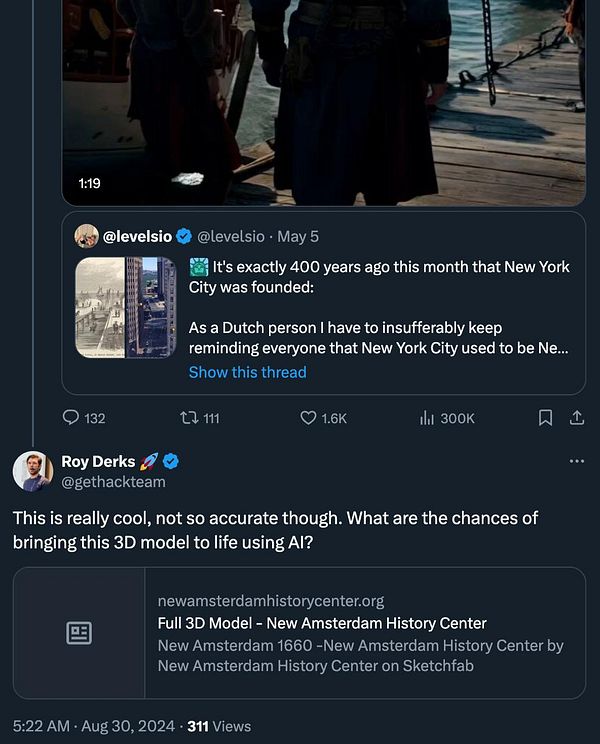600x744 pixels.
Task: Open the @gethackteam handle
Action: [x=115, y=481]
